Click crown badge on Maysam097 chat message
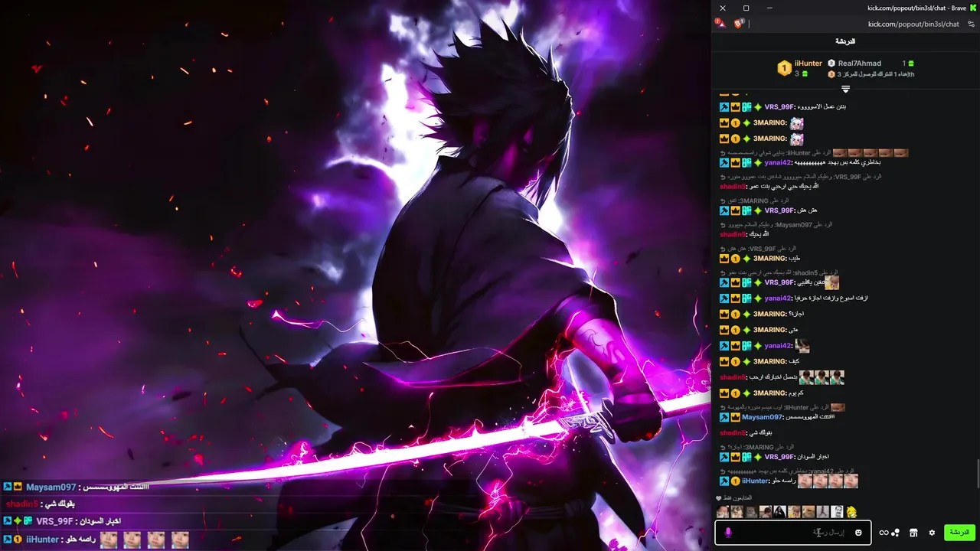The width and height of the screenshot is (980, 551). [735, 418]
